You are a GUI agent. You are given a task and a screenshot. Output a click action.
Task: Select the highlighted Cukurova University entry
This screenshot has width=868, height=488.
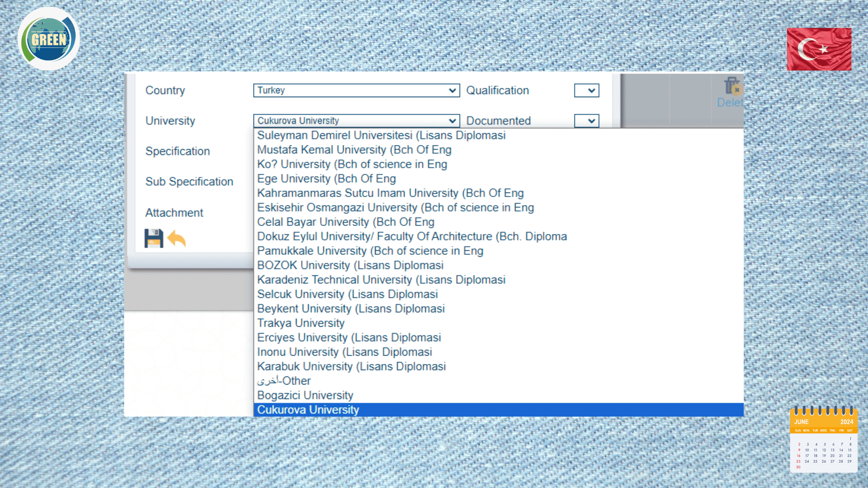(x=308, y=410)
